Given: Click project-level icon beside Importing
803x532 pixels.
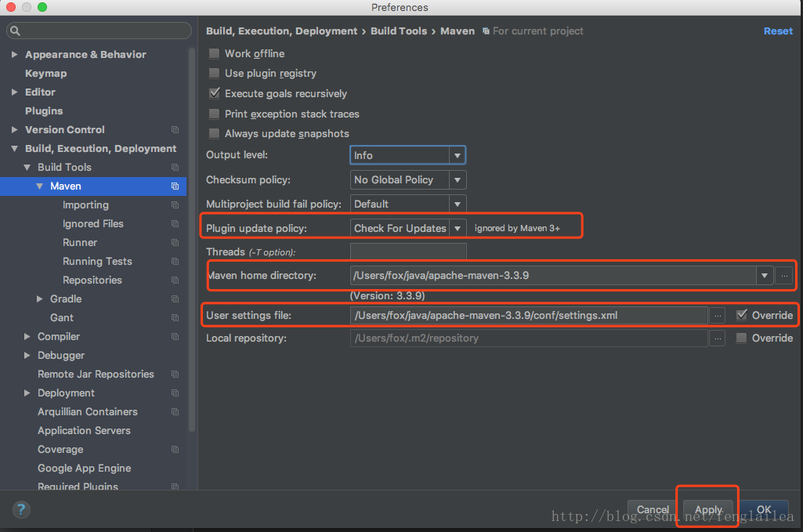Looking at the screenshot, I should pos(175,204).
